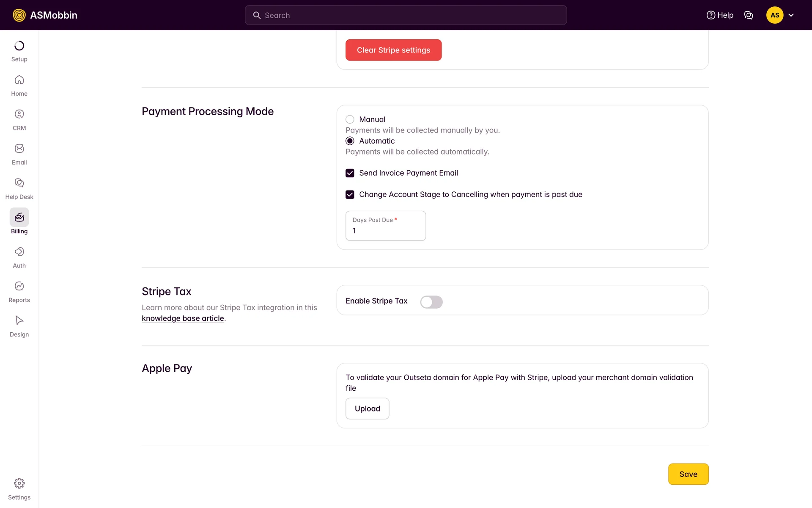
Task: Open the Design section icon
Action: point(19,320)
